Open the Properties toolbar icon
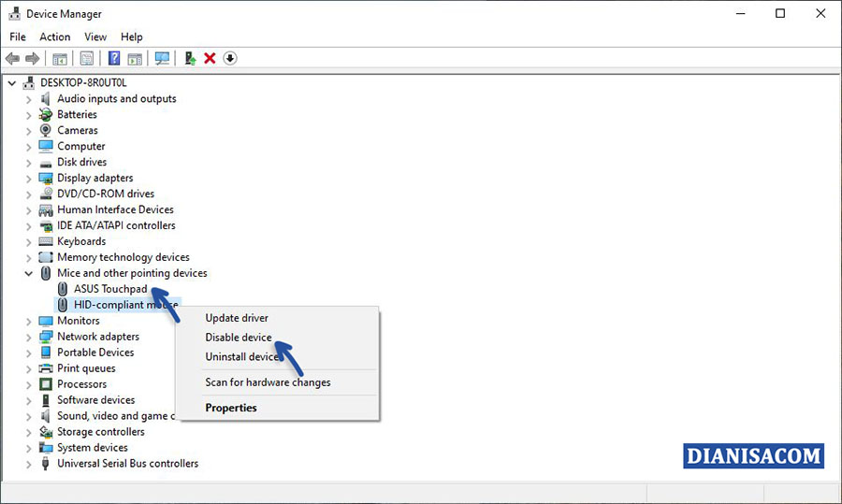The height and width of the screenshot is (504, 842). [86, 59]
